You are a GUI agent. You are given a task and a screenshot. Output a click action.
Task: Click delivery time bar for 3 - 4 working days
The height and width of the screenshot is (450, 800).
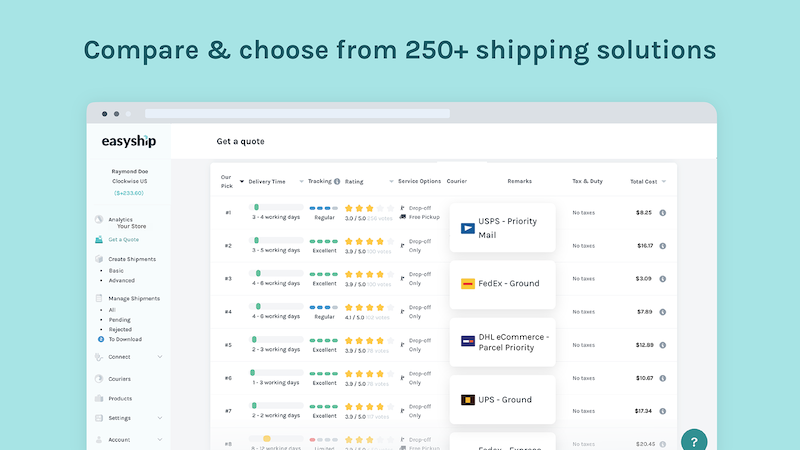click(x=276, y=207)
